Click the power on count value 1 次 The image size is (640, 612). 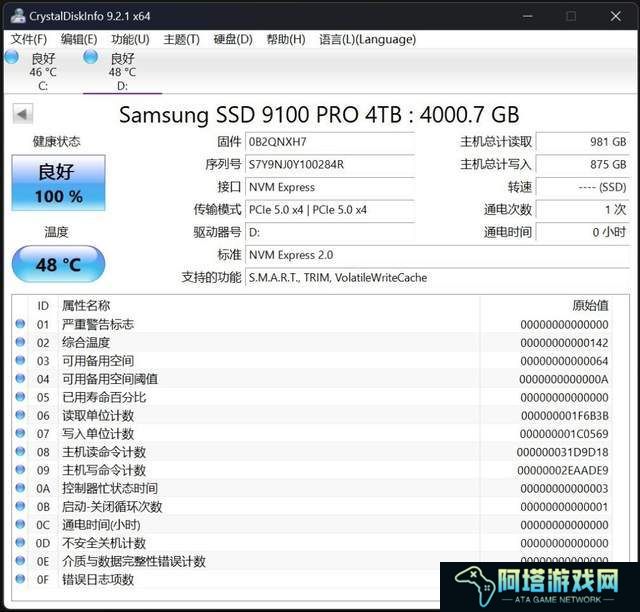[583, 210]
